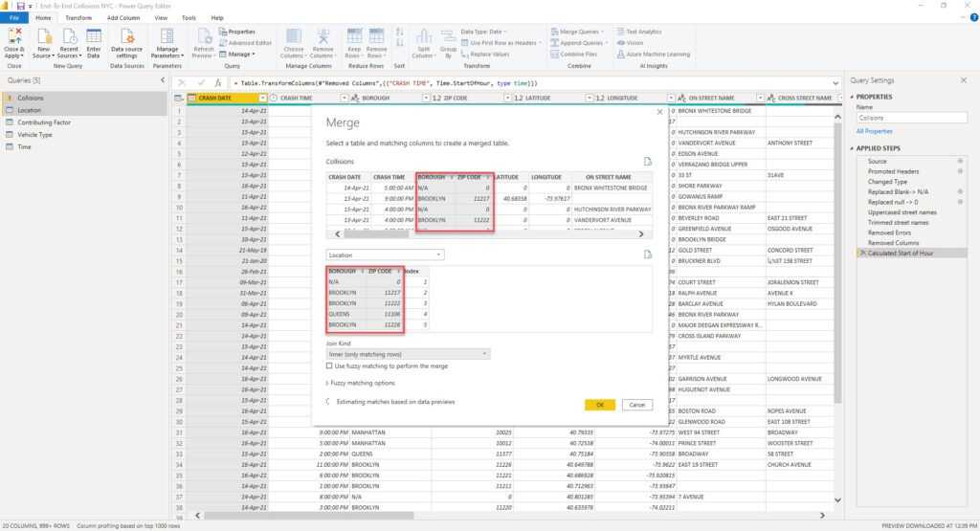Close the Merge dialog
This screenshot has height=531, width=980.
click(660, 112)
